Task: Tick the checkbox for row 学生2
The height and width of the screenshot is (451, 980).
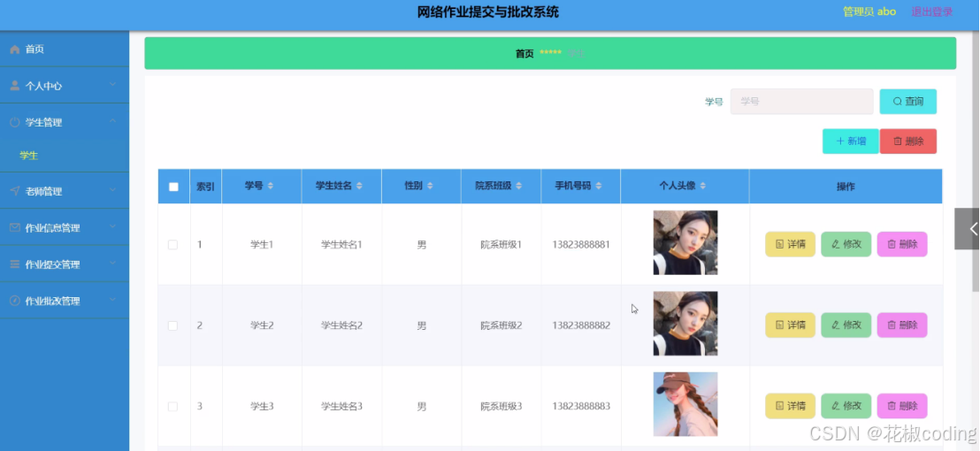Action: (x=173, y=325)
